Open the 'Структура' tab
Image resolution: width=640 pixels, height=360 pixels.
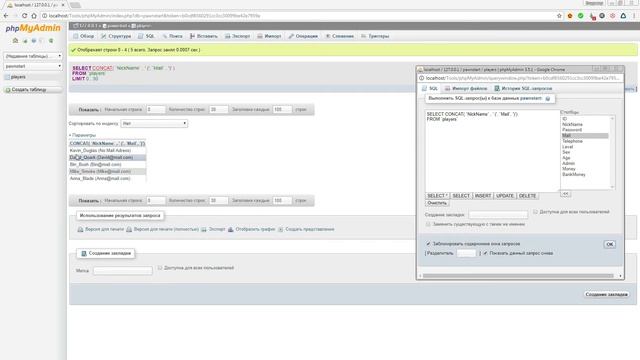pos(116,36)
